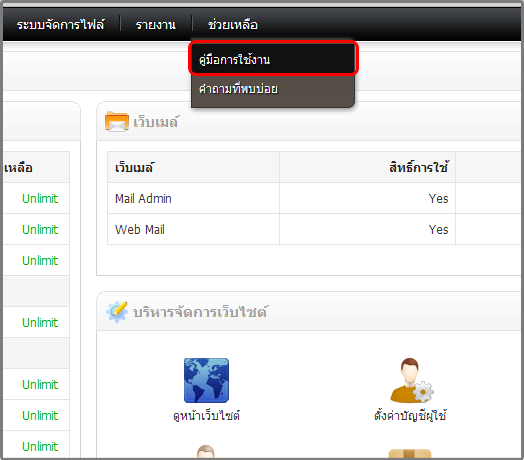The image size is (524, 460).
Task: Click the Web Mail row label
Action: pyautogui.click(x=140, y=230)
